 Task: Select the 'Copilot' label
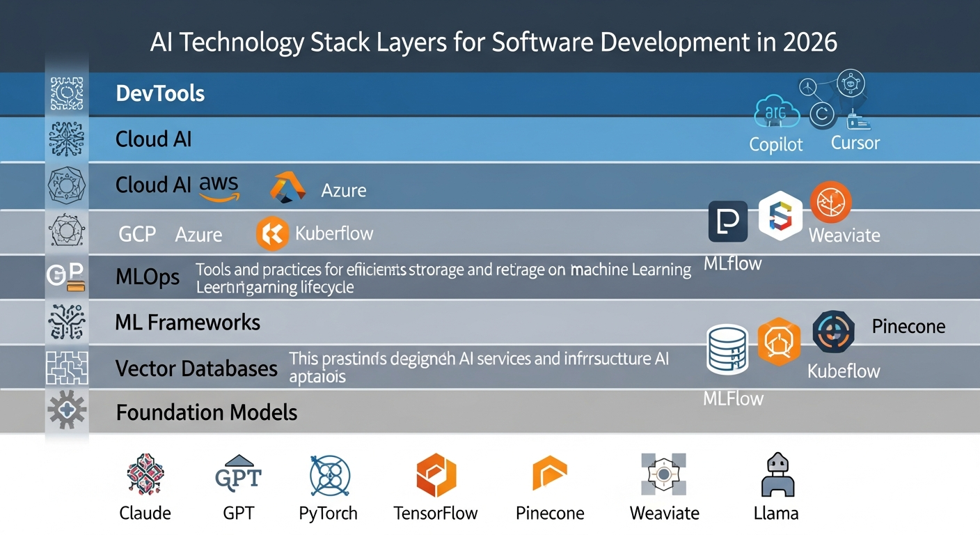click(x=776, y=145)
